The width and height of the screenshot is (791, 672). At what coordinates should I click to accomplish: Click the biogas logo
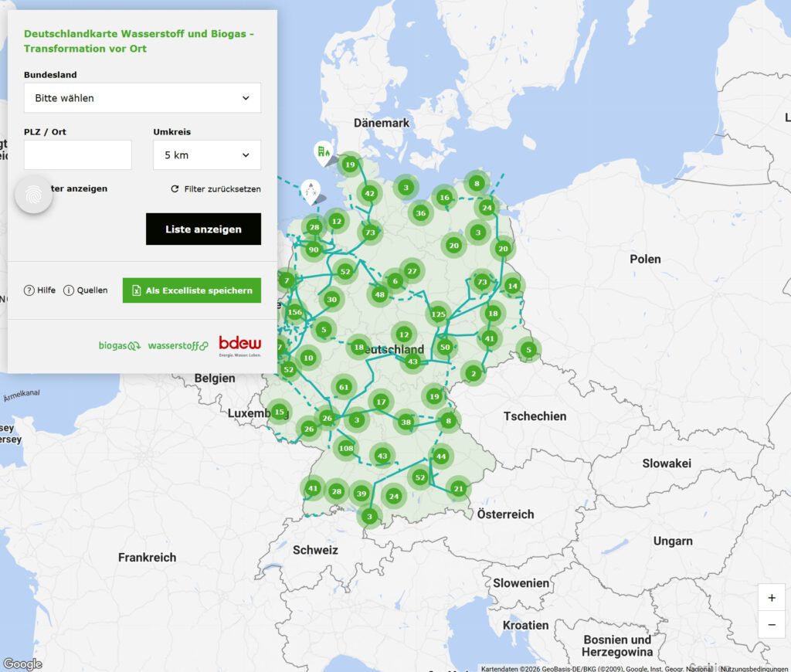(119, 345)
